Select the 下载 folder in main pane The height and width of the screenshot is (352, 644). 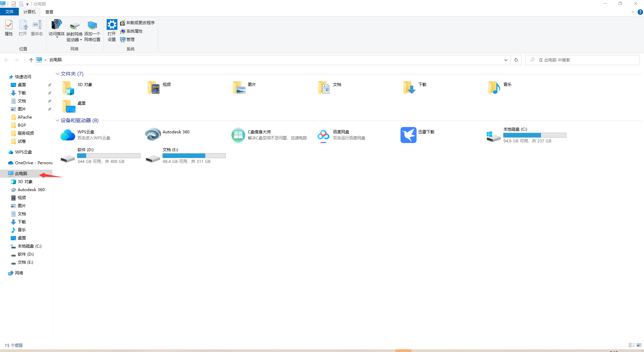pyautogui.click(x=415, y=88)
